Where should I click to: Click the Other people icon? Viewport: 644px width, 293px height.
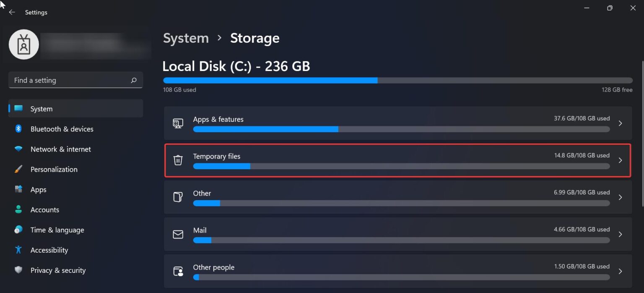(178, 271)
